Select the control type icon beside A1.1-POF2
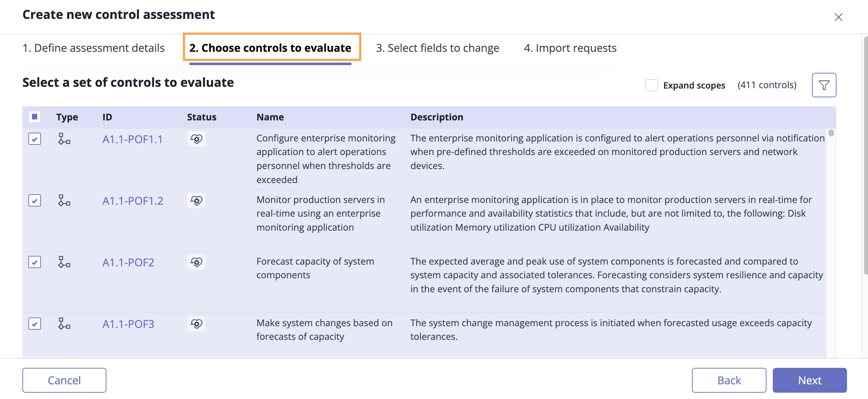Screen dimensions: 868x399 (64, 262)
